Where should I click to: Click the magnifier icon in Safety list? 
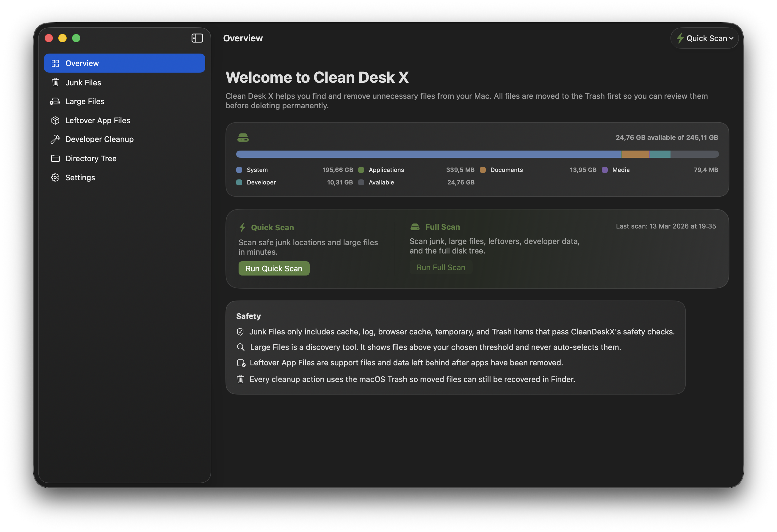(240, 347)
